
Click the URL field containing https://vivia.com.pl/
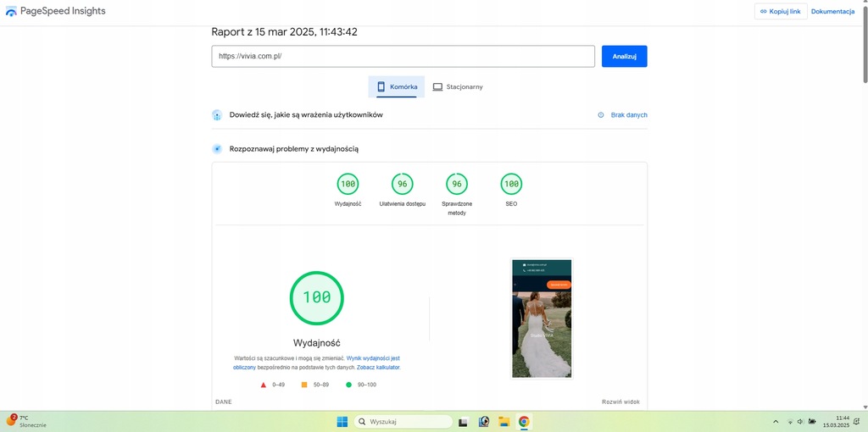403,57
